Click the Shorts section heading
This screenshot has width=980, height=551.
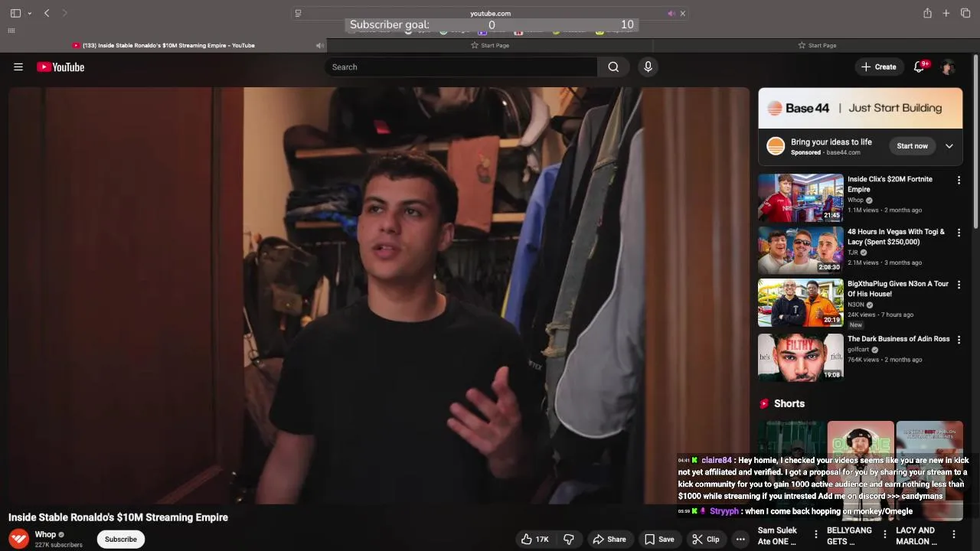coord(789,404)
